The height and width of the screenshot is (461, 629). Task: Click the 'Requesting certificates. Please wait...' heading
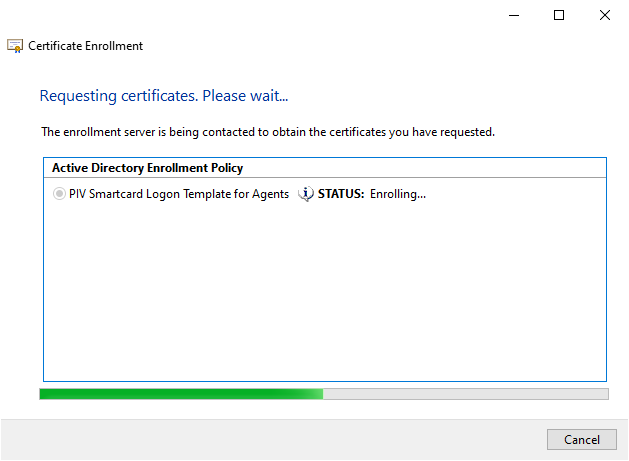(164, 96)
